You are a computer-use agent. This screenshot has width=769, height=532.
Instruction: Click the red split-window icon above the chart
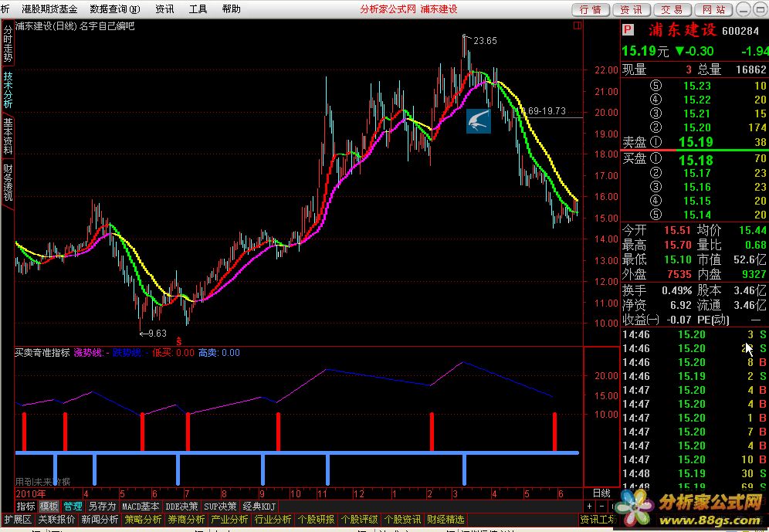click(x=578, y=25)
